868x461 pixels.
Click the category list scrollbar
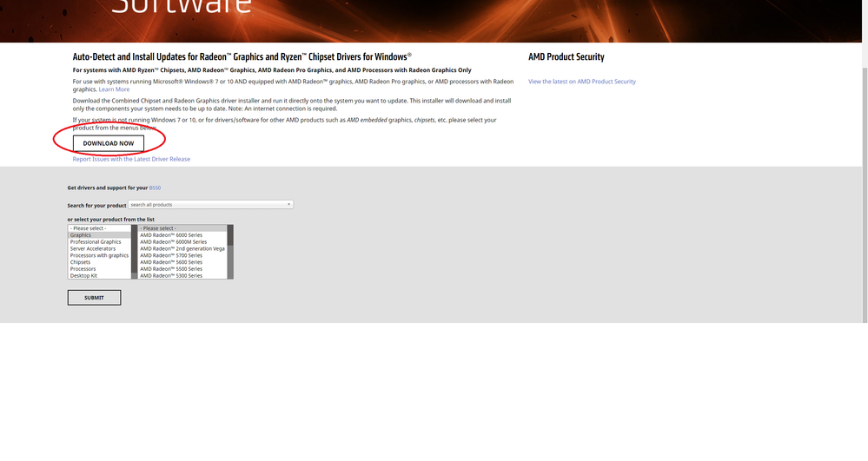click(x=134, y=252)
